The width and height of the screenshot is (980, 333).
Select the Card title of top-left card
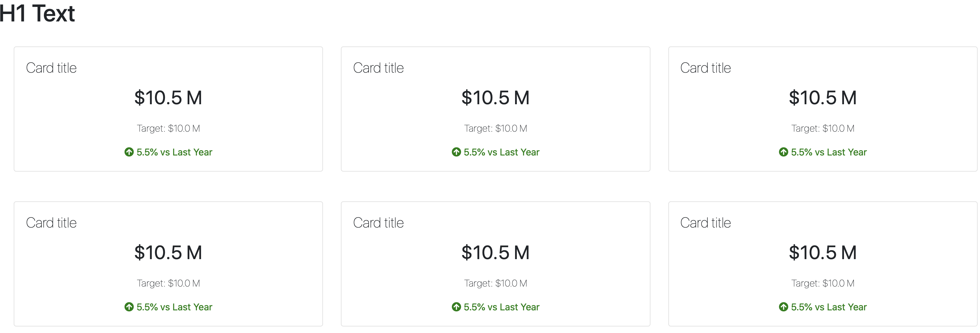pos(51,68)
